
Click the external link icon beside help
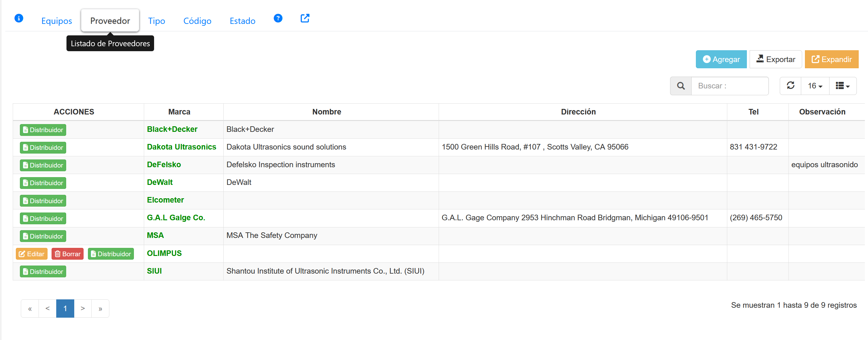point(305,18)
